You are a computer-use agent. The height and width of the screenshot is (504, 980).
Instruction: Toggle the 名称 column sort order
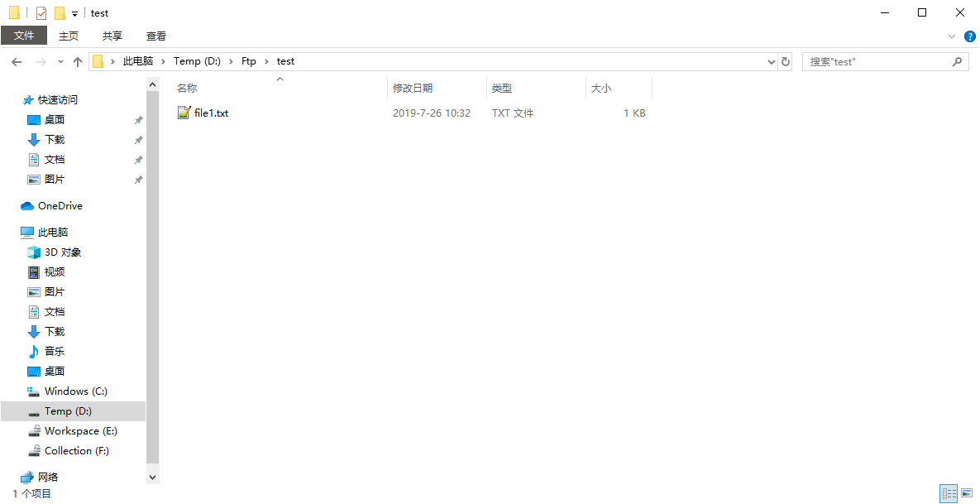[x=187, y=88]
